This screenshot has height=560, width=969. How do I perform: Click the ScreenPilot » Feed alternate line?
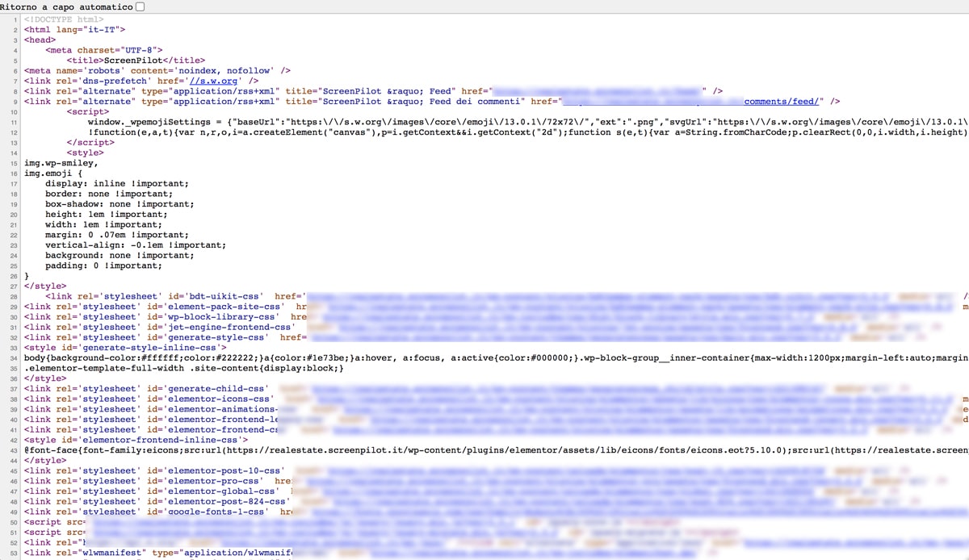point(374,91)
